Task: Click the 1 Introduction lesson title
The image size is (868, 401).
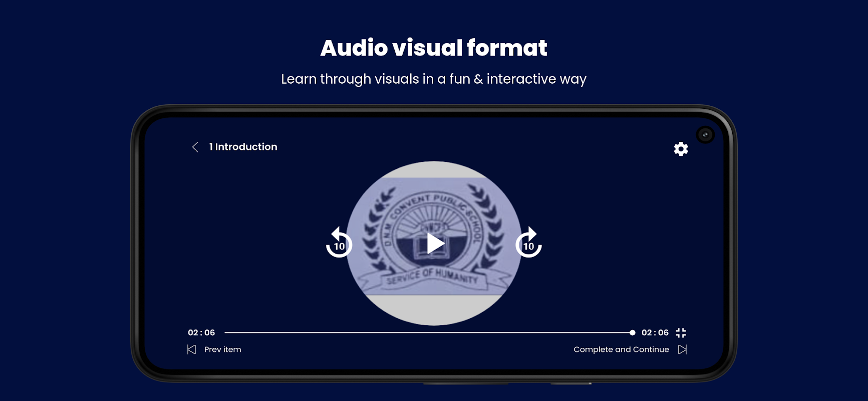Action: point(243,147)
